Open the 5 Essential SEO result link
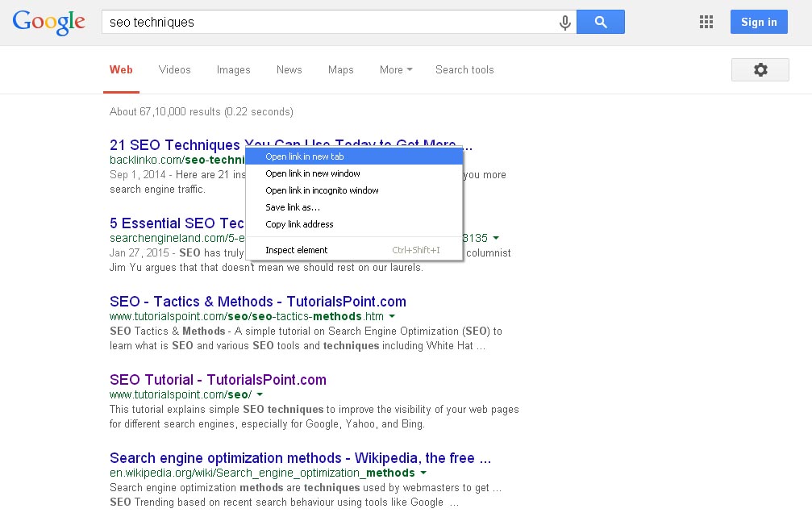812x517 pixels. click(x=177, y=223)
